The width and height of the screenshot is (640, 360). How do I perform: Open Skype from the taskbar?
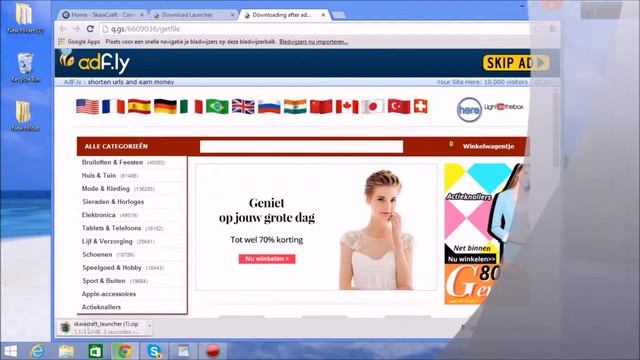(153, 351)
